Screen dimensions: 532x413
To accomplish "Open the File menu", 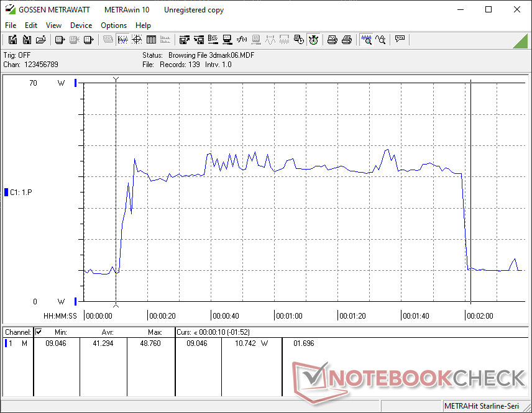I will pyautogui.click(x=11, y=25).
